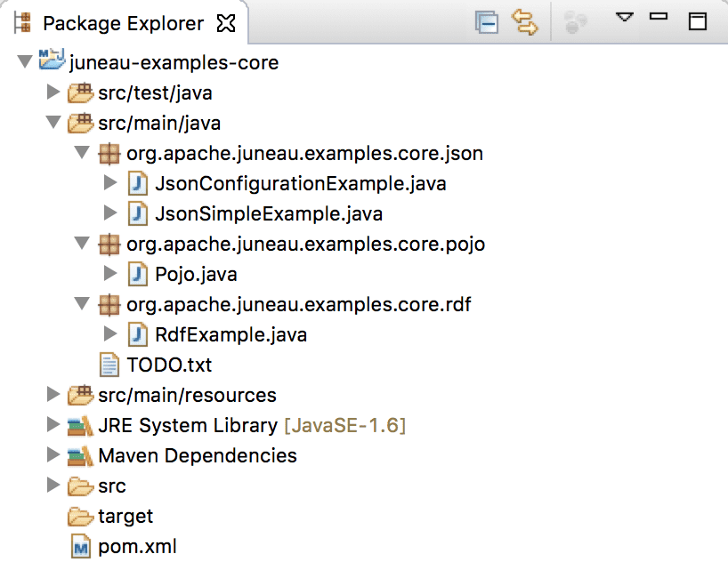
Task: Expand JsonSimpleExample.java node
Action: click(110, 213)
